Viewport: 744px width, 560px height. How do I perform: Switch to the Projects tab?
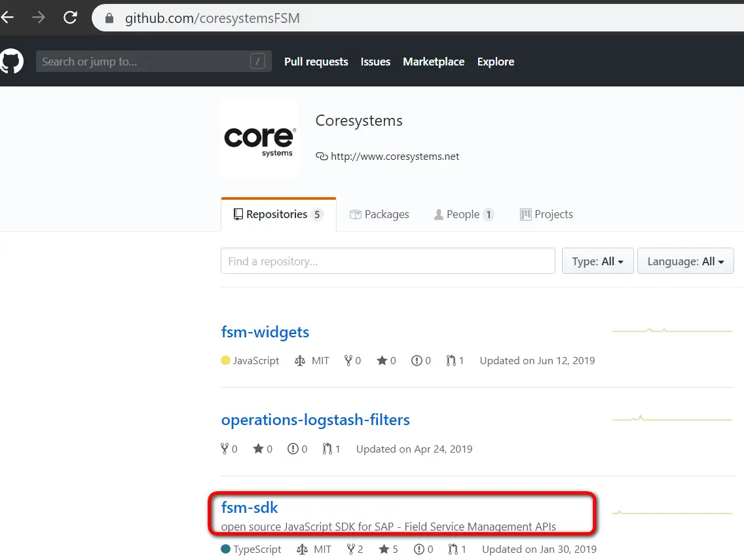tap(546, 215)
